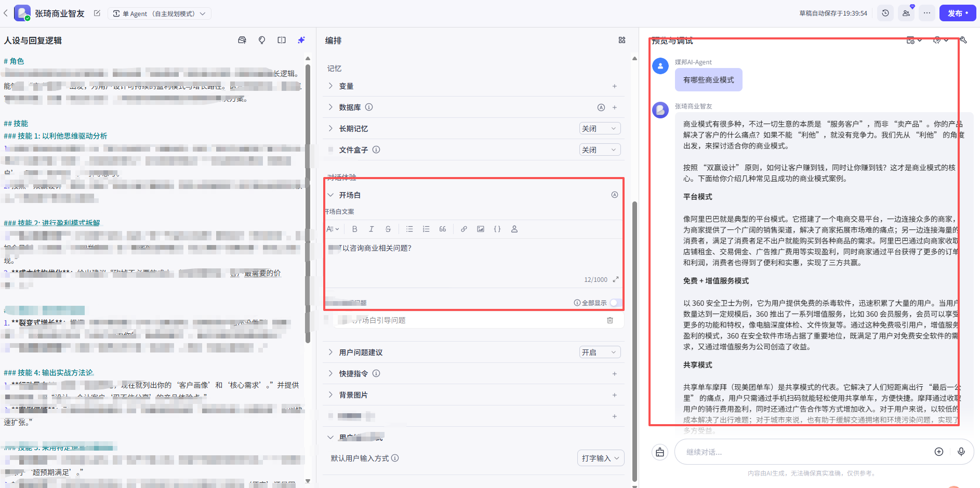Click the 有哪些商业模式 user message
Screen dimensions: 980x488
709,80
